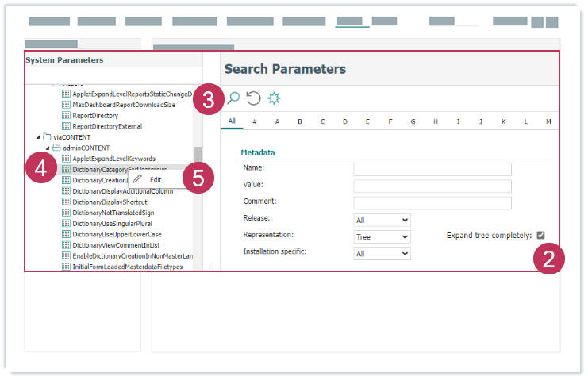Toggle the Expand tree completely checkbox
Image resolution: width=588 pixels, height=380 pixels.
click(x=540, y=235)
